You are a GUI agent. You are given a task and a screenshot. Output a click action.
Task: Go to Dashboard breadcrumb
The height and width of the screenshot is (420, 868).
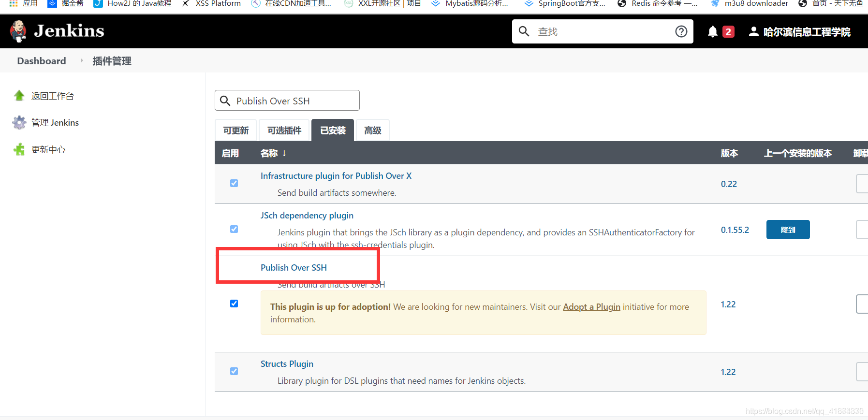pyautogui.click(x=42, y=61)
